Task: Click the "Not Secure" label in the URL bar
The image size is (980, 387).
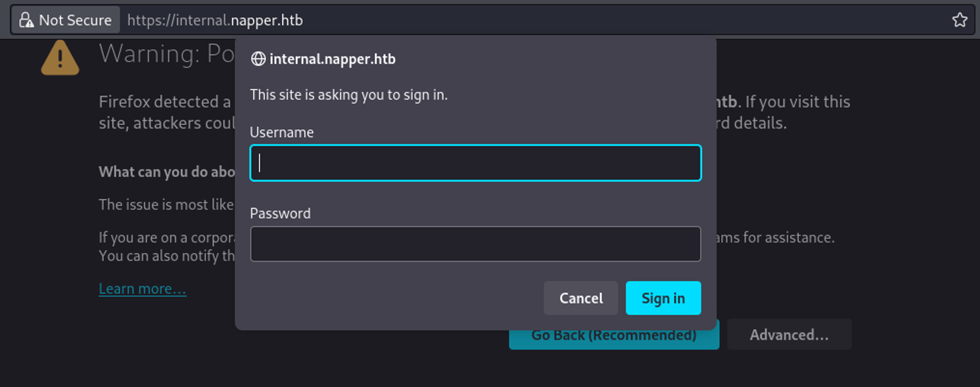Action: click(x=75, y=20)
